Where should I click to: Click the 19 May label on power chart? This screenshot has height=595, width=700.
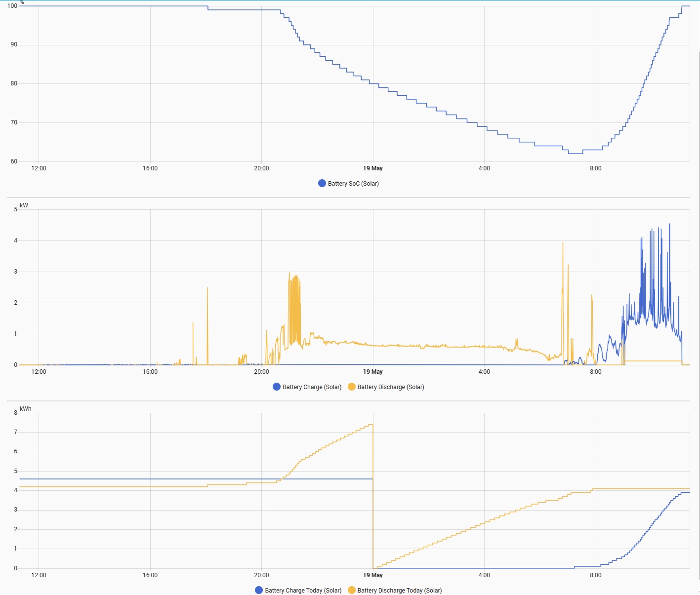pyautogui.click(x=372, y=372)
